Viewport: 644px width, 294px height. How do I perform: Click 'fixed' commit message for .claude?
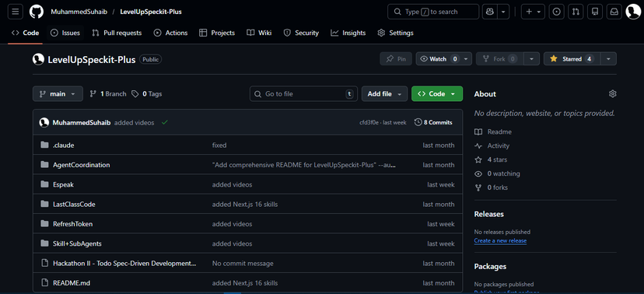click(x=219, y=145)
